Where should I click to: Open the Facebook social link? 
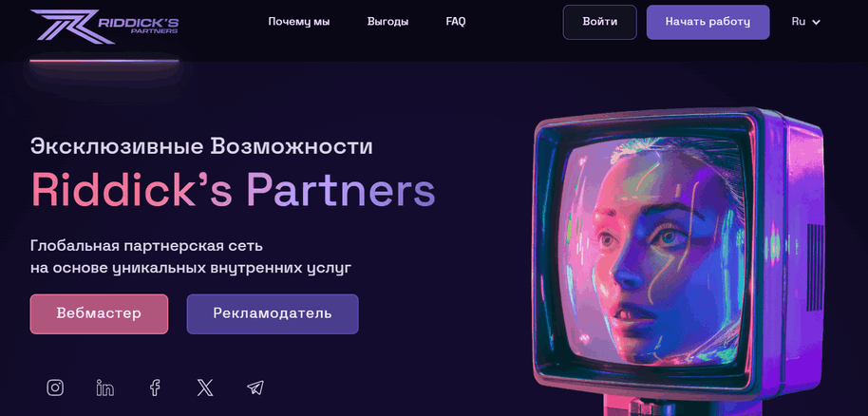[155, 388]
